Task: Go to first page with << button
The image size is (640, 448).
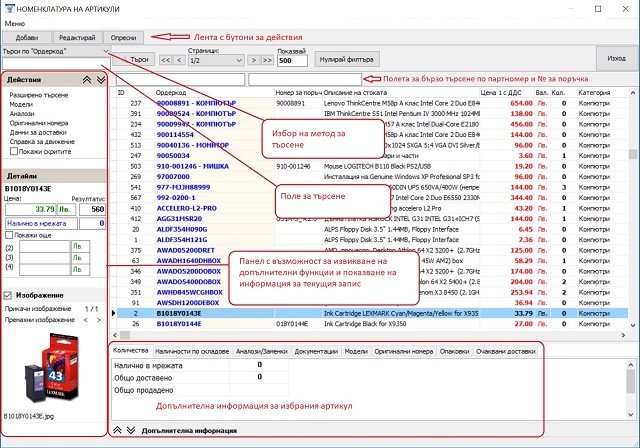Action: coord(165,60)
